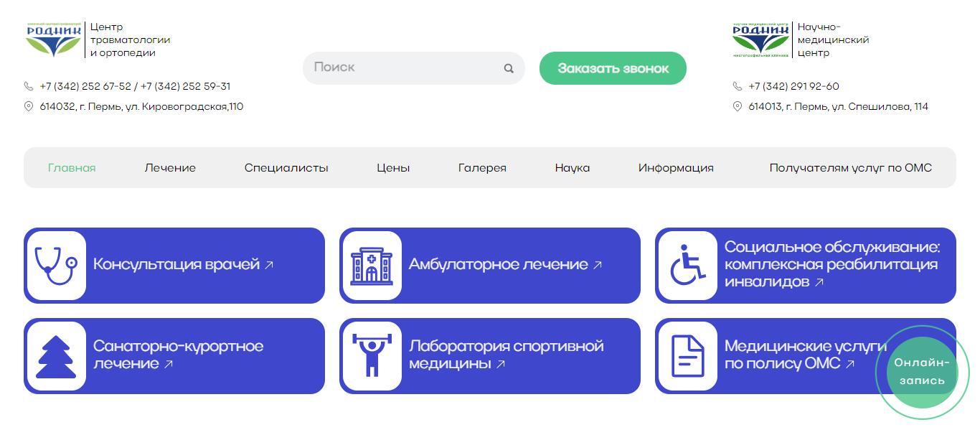Click the magnifying glass search icon
The width and height of the screenshot is (980, 430).
(509, 69)
